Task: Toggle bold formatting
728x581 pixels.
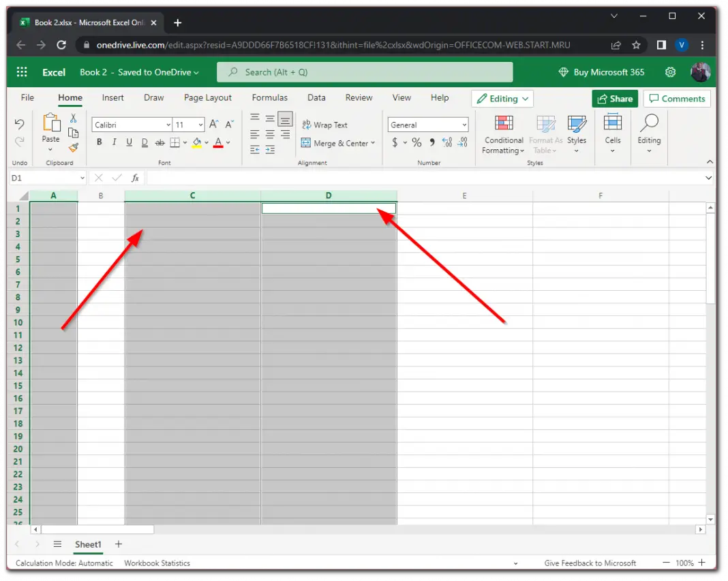Action: tap(99, 142)
